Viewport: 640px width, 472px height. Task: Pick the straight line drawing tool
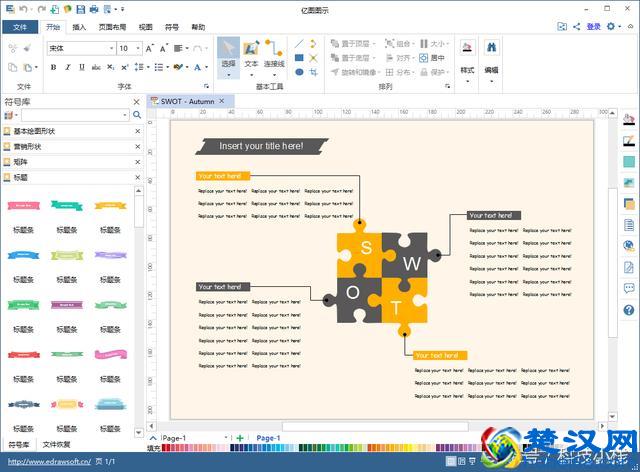click(x=299, y=44)
